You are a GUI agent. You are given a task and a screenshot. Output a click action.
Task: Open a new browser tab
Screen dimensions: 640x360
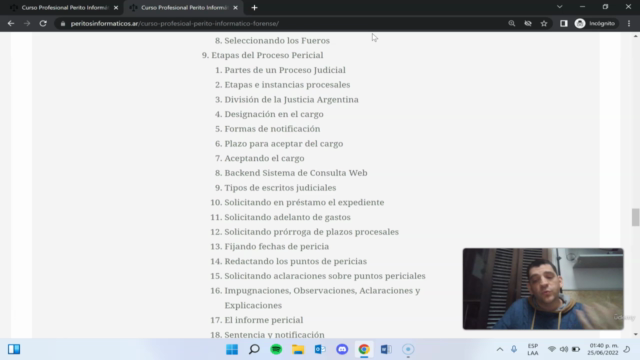254,8
